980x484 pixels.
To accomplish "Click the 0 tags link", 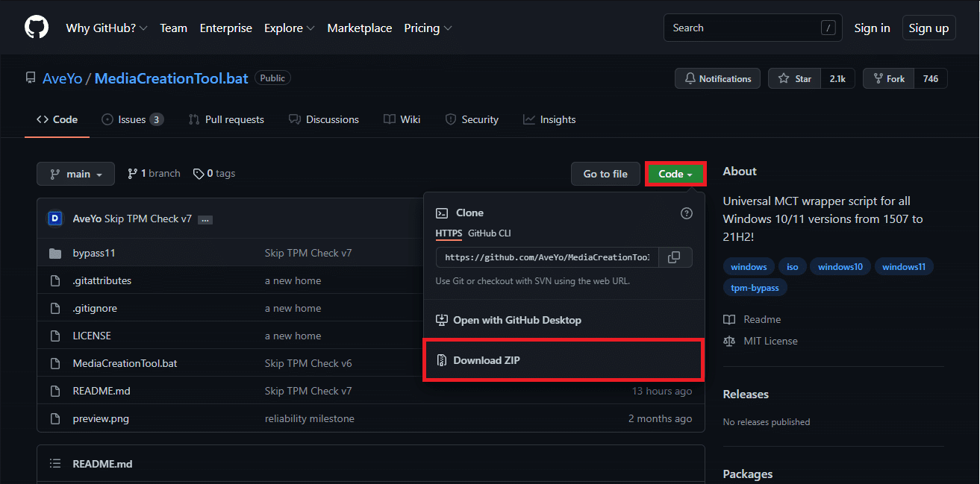I will pos(214,173).
